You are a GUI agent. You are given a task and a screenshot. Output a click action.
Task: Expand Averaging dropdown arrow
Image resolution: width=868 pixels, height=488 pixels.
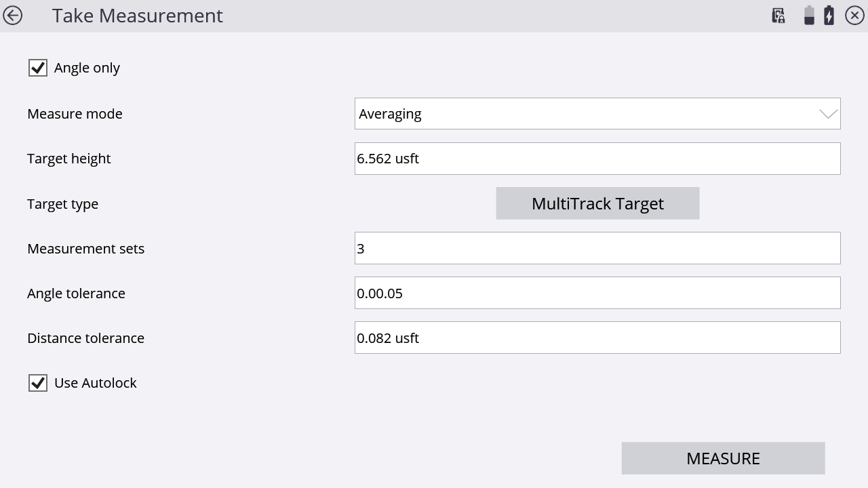(828, 114)
